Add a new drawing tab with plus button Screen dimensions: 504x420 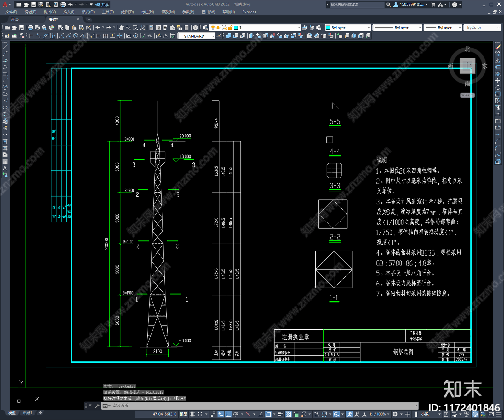pos(89,20)
